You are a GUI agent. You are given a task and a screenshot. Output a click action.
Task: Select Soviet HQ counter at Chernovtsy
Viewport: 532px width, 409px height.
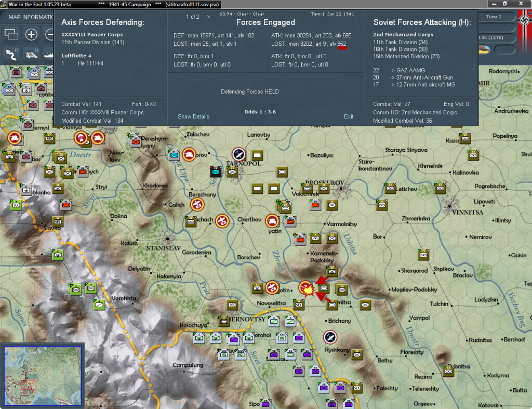tap(224, 321)
